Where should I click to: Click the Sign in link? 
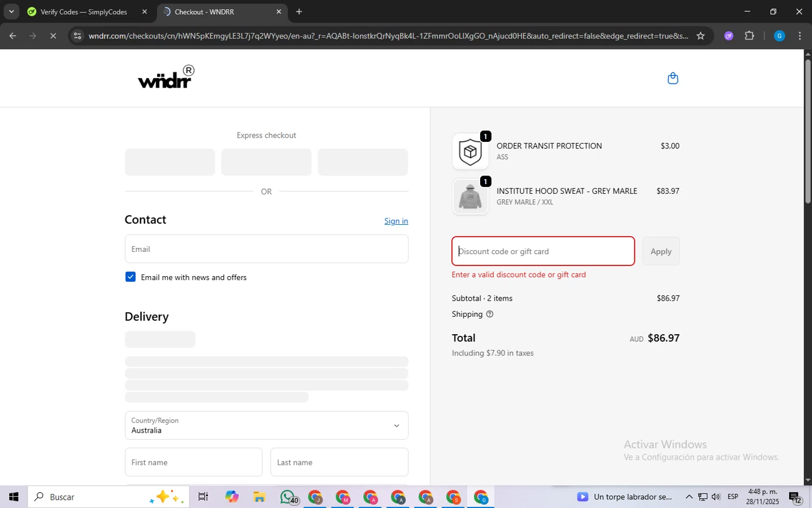click(396, 221)
